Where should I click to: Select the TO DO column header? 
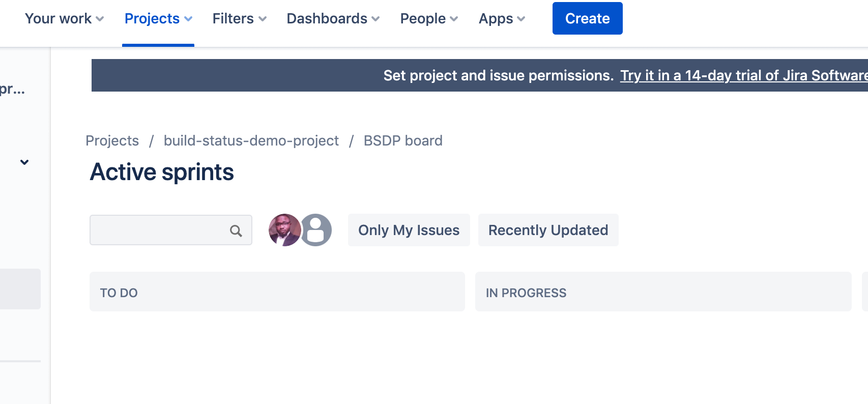(x=277, y=292)
